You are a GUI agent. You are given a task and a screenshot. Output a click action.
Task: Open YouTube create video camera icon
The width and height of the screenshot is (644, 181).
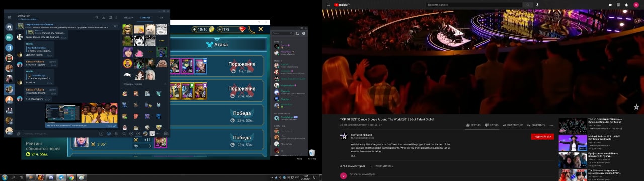610,5
